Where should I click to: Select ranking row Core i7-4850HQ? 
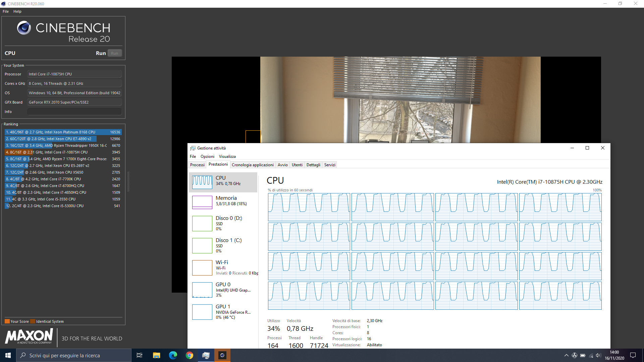tap(63, 192)
